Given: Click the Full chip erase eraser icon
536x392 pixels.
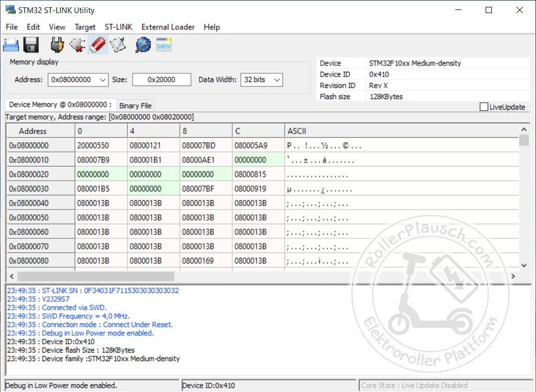Looking at the screenshot, I should (x=98, y=45).
